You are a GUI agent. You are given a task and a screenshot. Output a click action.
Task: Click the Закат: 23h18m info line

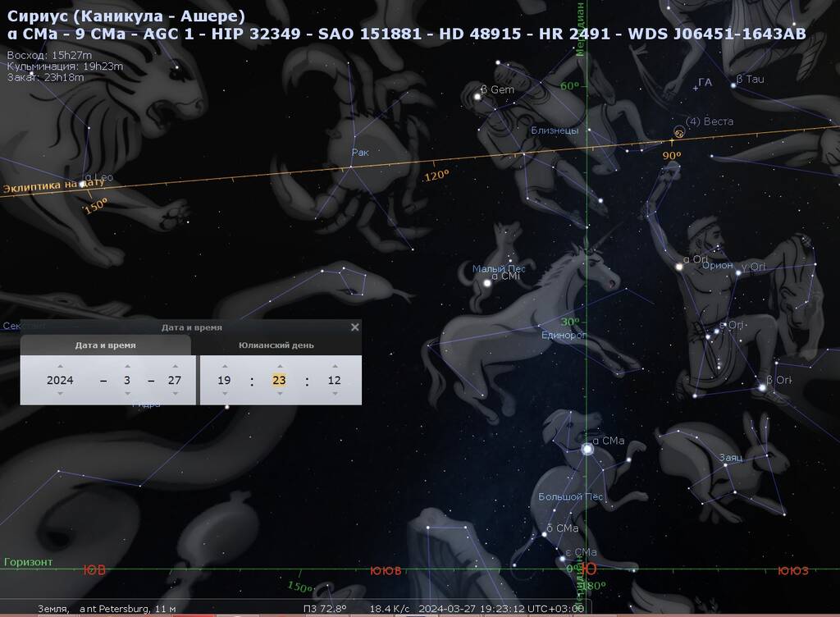tap(46, 77)
